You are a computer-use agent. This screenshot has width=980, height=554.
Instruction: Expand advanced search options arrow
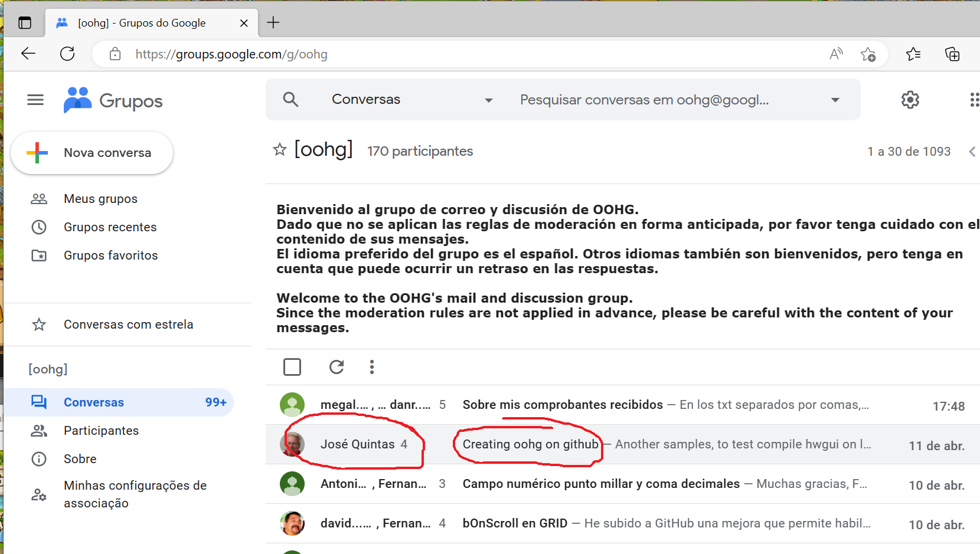835,100
